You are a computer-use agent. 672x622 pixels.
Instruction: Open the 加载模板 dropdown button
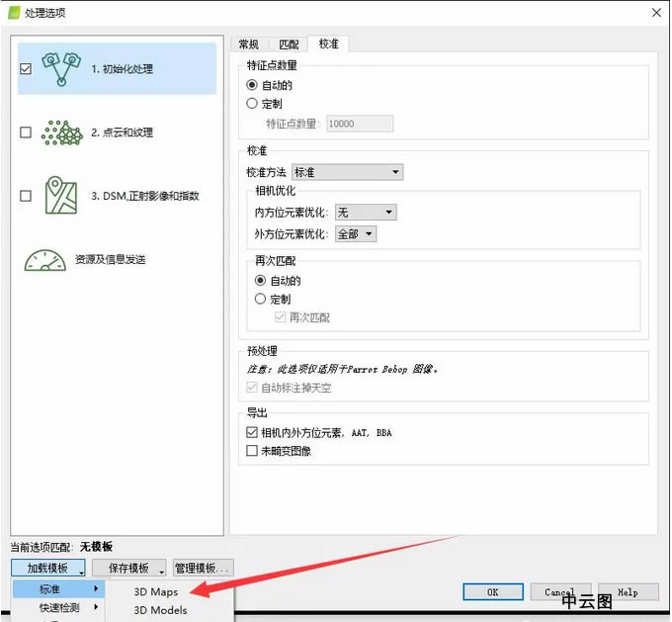pos(48,568)
